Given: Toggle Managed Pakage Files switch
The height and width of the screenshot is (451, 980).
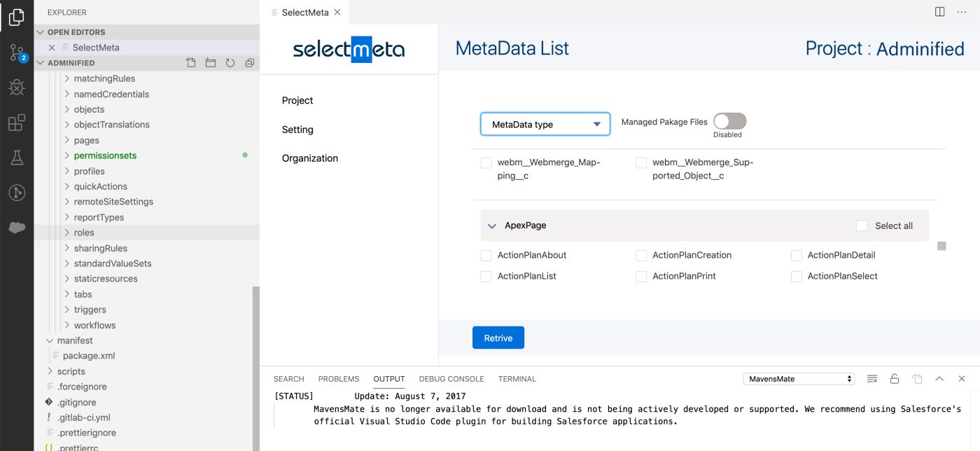Looking at the screenshot, I should 729,121.
